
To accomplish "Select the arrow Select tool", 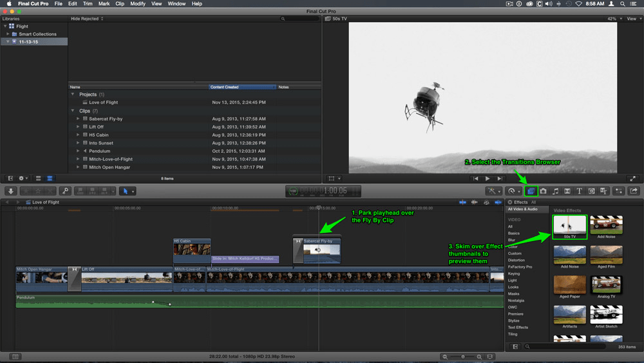I will pyautogui.click(x=126, y=191).
